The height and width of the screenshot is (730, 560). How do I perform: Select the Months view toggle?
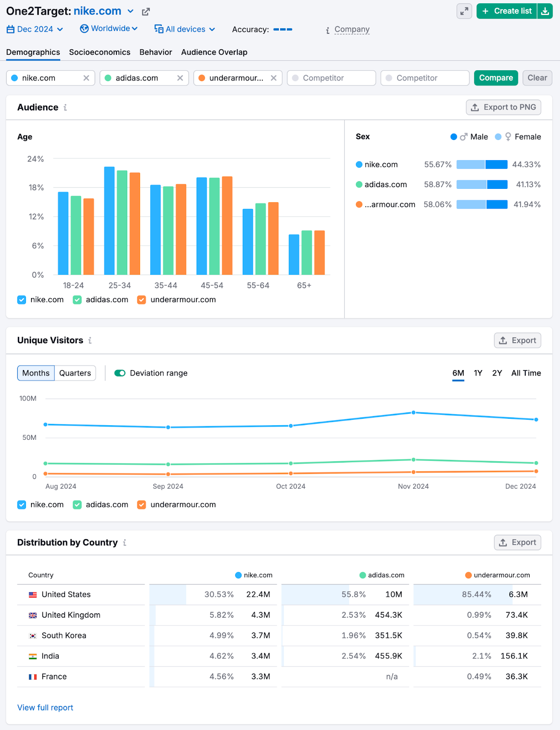(36, 373)
